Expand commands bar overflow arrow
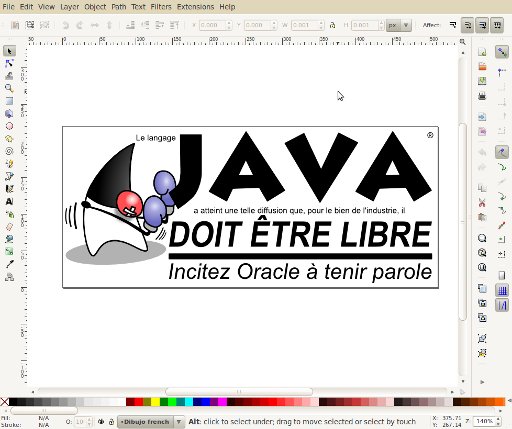The width and height of the screenshot is (512, 429). pos(482,382)
